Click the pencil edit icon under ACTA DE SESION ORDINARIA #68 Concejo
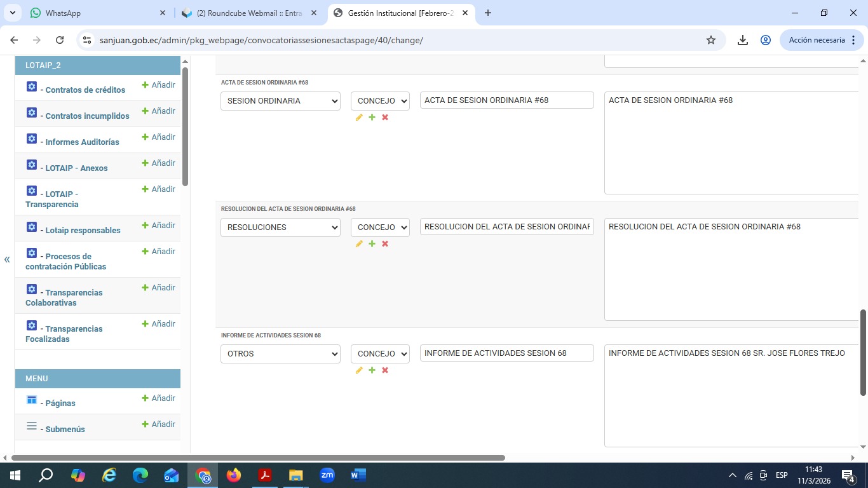The image size is (868, 488). pos(359,118)
